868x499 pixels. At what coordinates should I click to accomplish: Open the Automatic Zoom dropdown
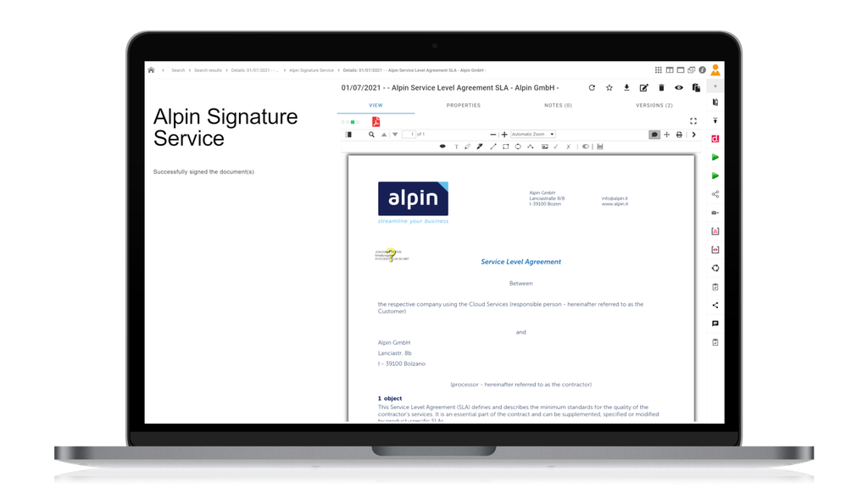click(532, 135)
